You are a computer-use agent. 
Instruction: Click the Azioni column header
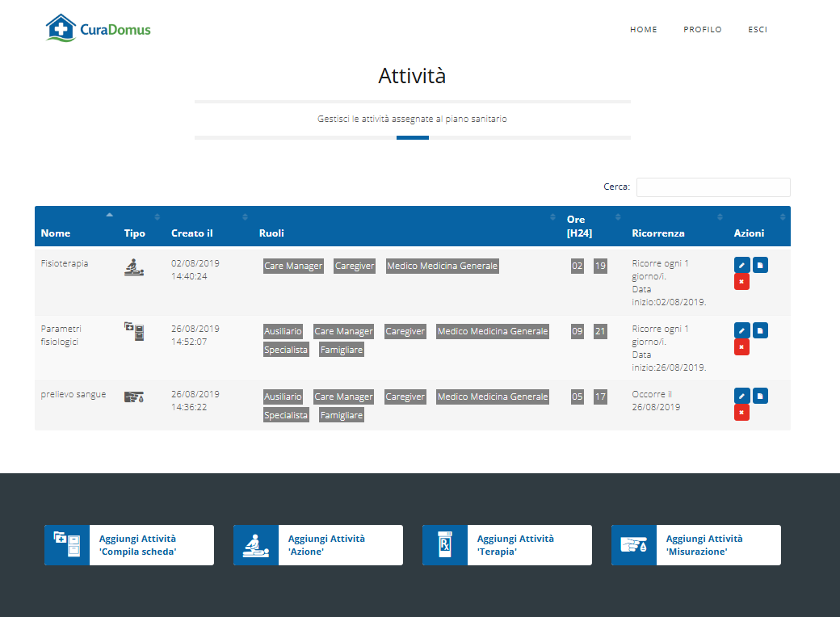760,226
